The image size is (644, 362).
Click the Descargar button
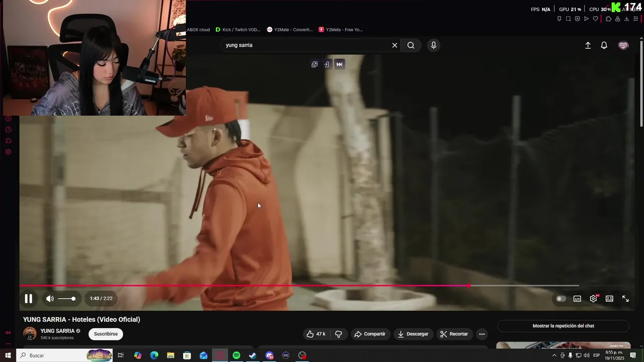[413, 334]
